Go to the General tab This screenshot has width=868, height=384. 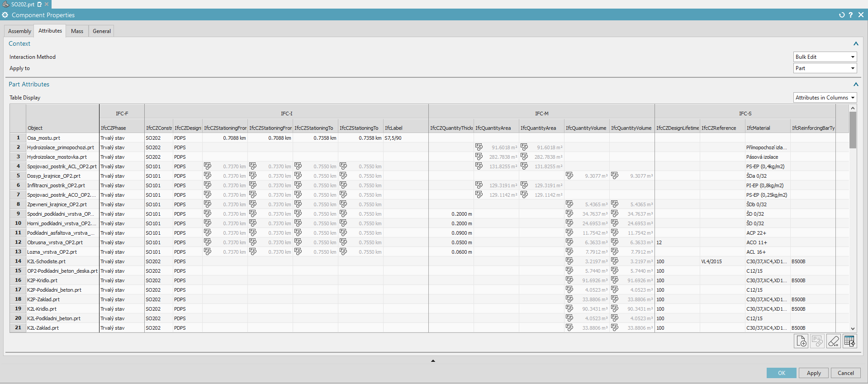(102, 31)
